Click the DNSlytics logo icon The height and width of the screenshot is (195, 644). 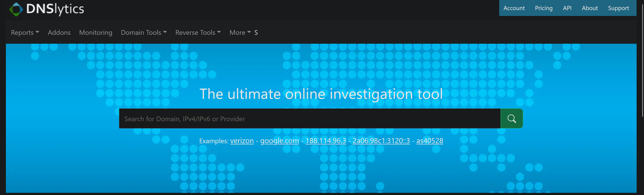[x=16, y=10]
